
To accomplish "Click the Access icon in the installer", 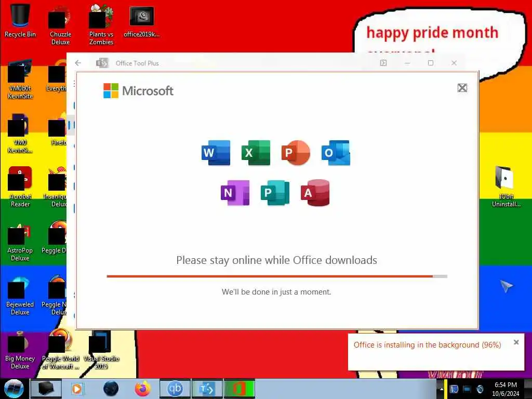I will click(315, 193).
